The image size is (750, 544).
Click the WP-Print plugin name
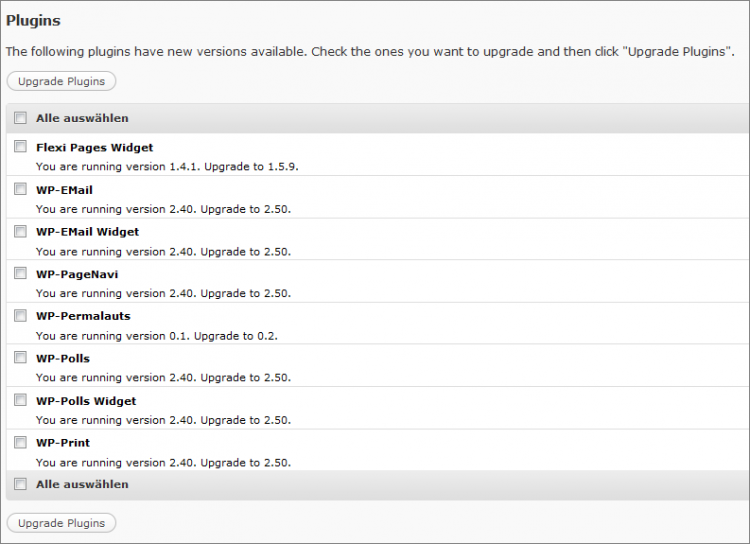click(x=63, y=443)
